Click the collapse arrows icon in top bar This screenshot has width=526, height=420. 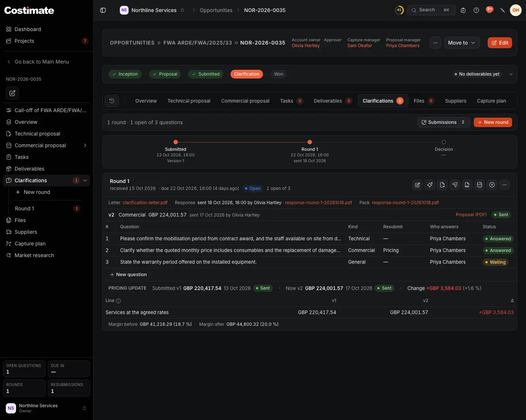click(x=503, y=10)
